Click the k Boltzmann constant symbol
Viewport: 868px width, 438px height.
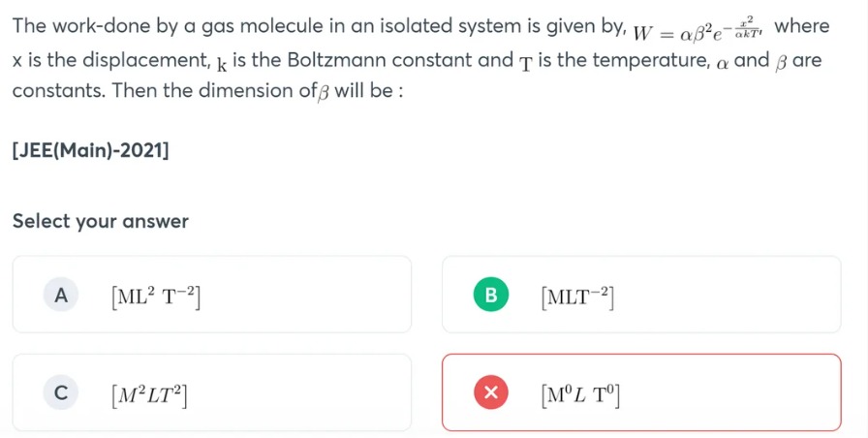click(222, 64)
